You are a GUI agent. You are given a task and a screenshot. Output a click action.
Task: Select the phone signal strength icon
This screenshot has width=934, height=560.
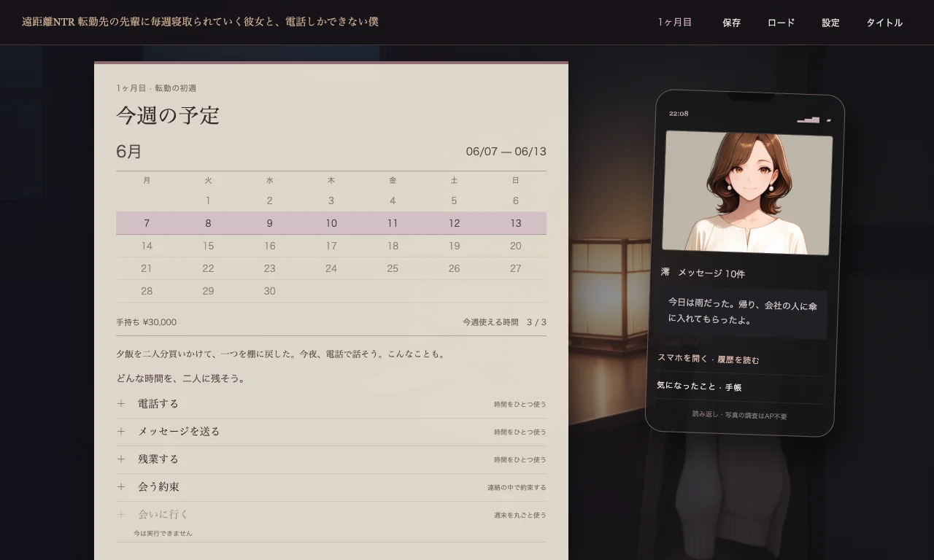(808, 120)
